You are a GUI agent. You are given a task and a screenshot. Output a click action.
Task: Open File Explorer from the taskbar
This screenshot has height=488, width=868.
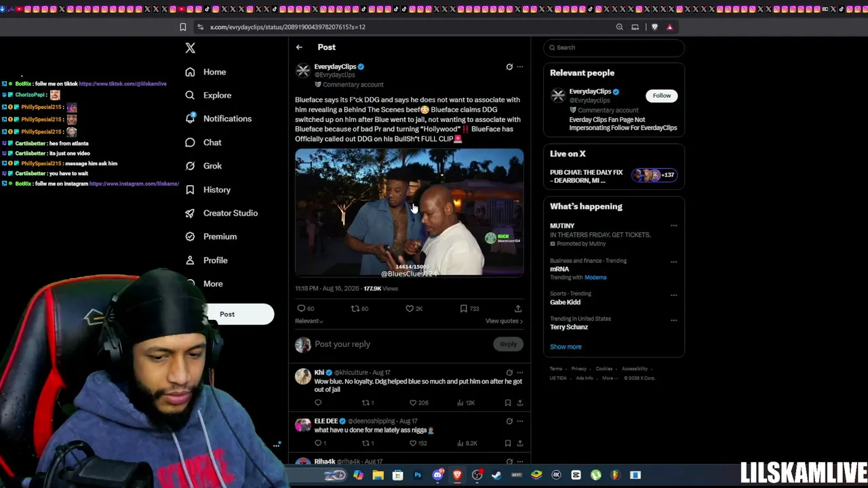378,475
